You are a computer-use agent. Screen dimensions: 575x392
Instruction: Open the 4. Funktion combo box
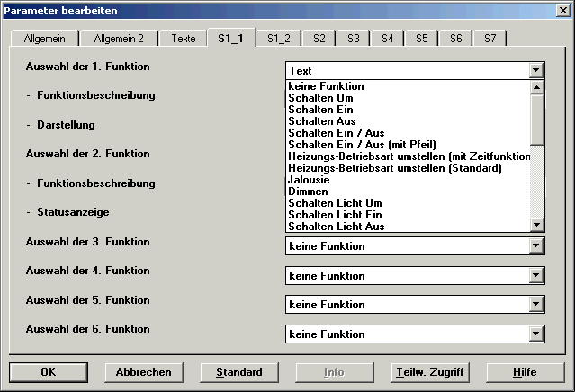tap(536, 276)
